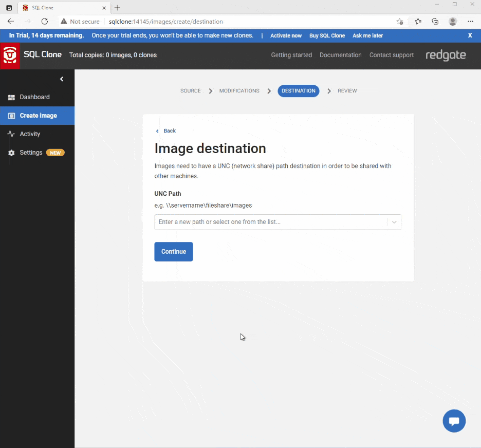Click the NEW badge beside Settings
Viewport: 481px width, 448px height.
click(x=55, y=153)
